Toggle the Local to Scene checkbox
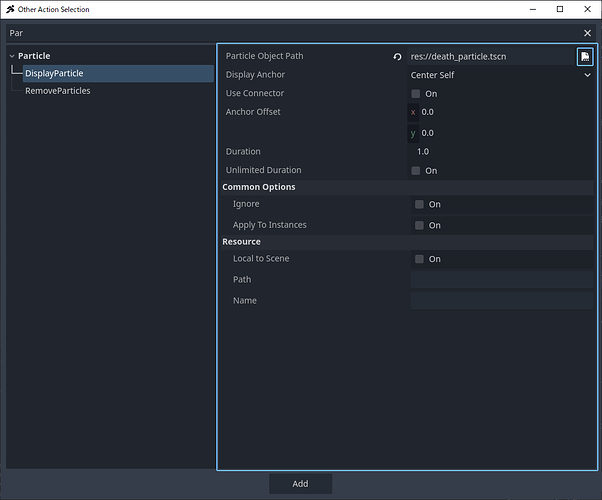602x500 pixels. point(420,259)
